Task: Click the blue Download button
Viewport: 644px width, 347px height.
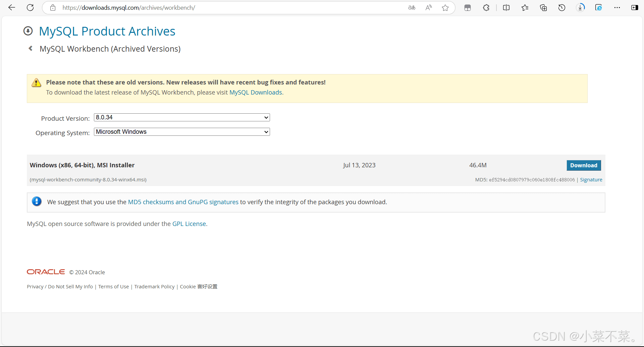Action: (584, 165)
